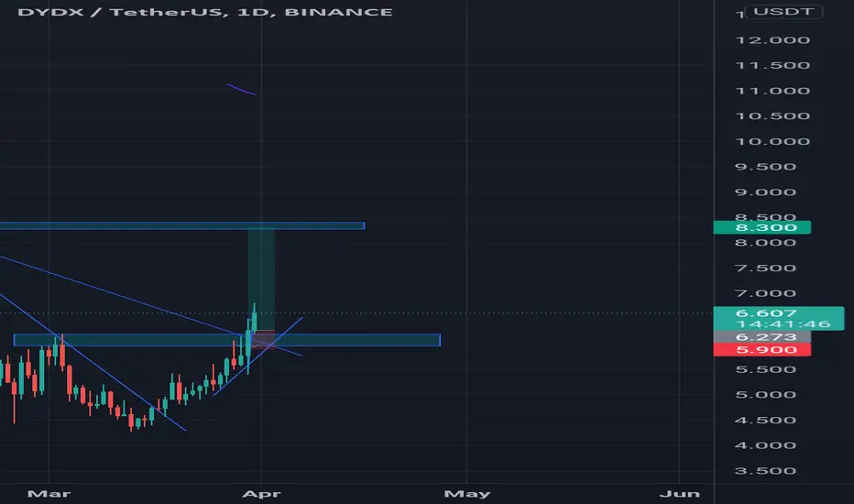Image resolution: width=854 pixels, height=504 pixels.
Task: Click the May label on the time axis
Action: coord(466,494)
